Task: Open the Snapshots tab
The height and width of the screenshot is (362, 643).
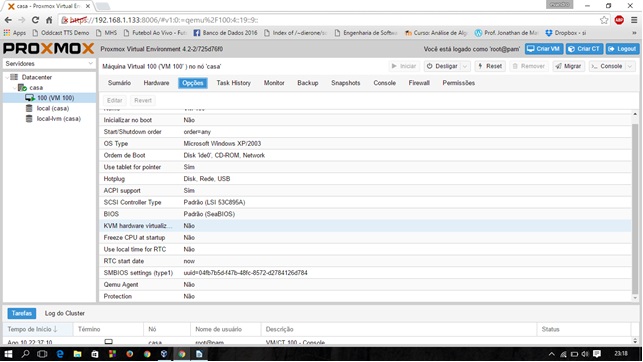Action: (x=346, y=83)
